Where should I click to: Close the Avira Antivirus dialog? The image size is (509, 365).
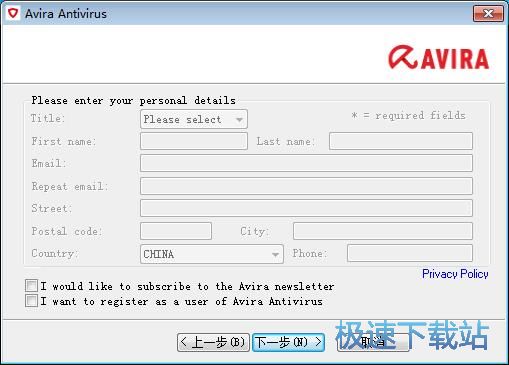tap(488, 14)
